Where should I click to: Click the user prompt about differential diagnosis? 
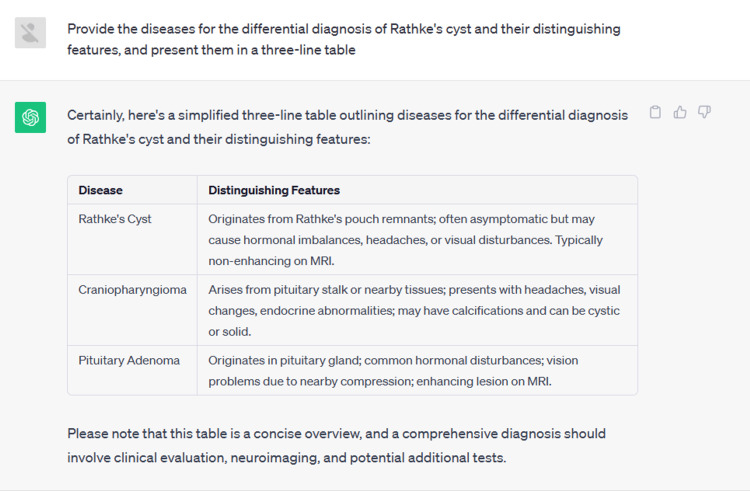tap(344, 39)
